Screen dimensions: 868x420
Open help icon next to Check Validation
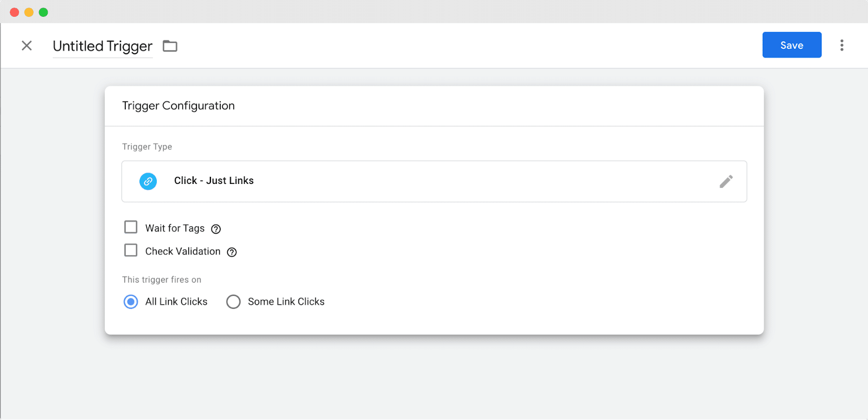232,252
